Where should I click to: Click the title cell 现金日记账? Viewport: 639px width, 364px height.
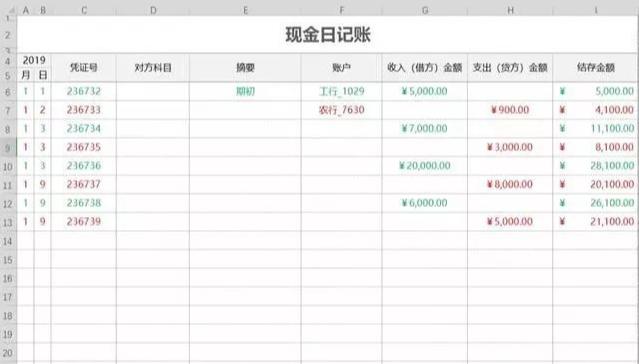(328, 35)
